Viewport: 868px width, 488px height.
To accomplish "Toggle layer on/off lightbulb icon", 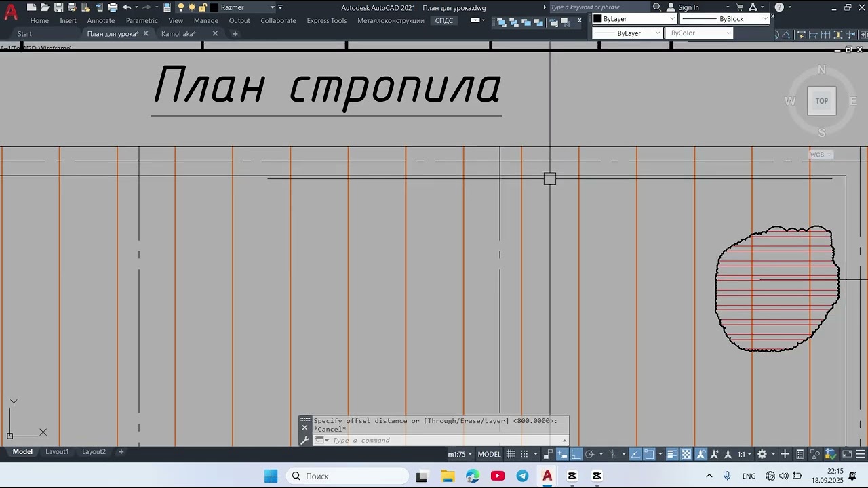I will click(x=181, y=7).
